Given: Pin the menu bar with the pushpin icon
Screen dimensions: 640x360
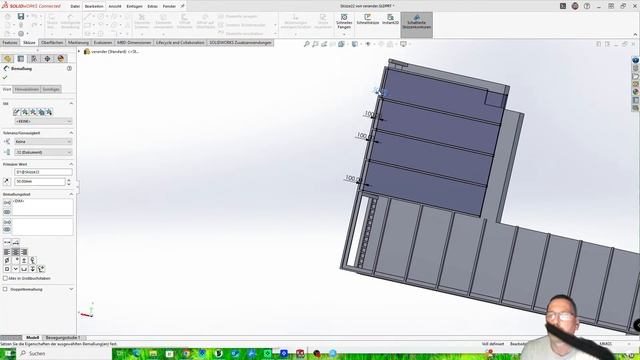Looking at the screenshot, I should coord(182,6).
